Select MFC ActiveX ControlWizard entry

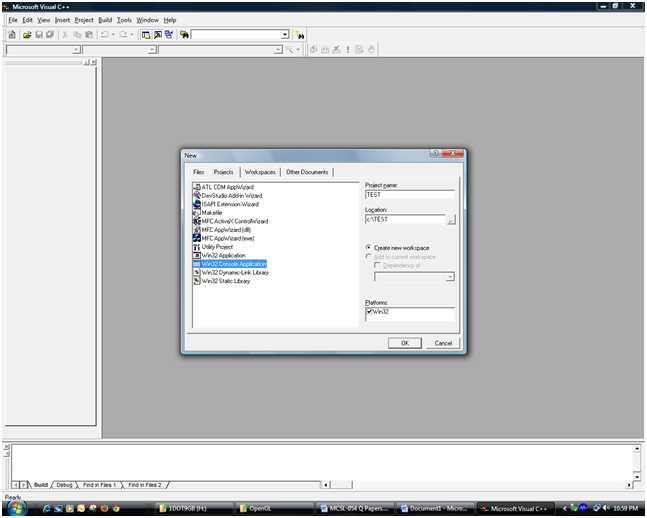pyautogui.click(x=233, y=221)
